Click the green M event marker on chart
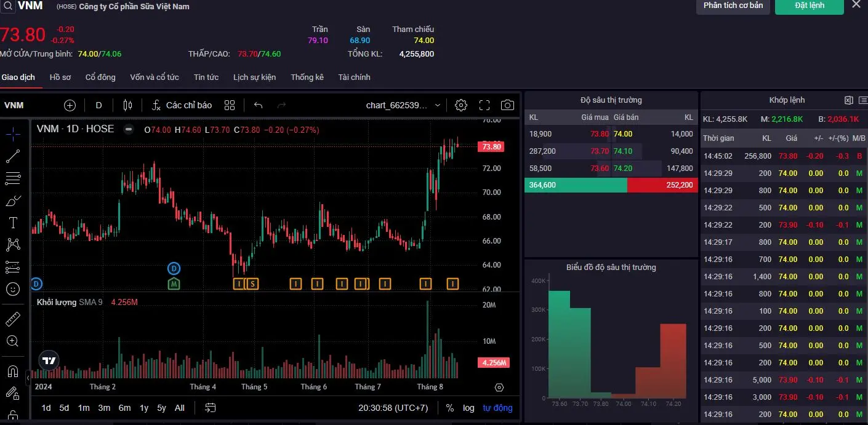The width and height of the screenshot is (868, 425). pos(174,284)
